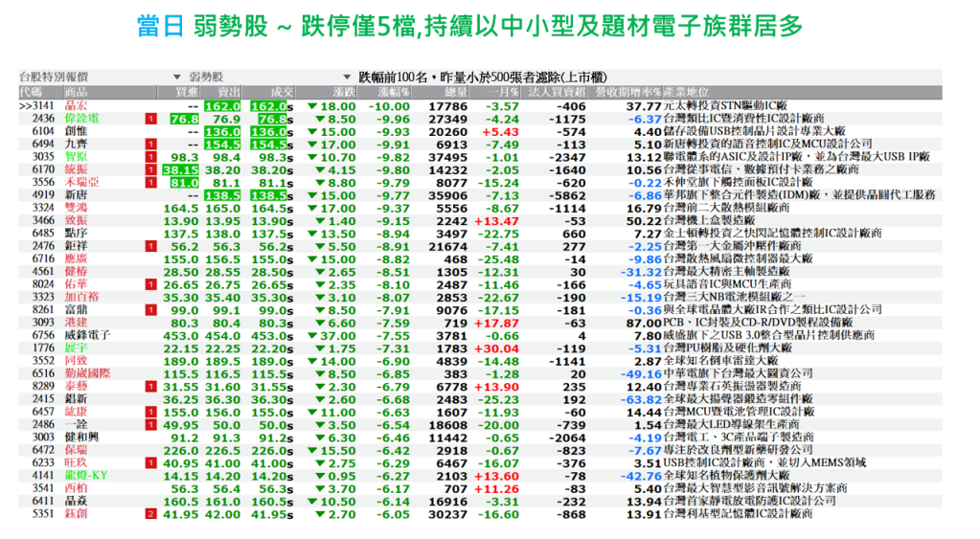Click the 法人買賣超 column header

557,91
